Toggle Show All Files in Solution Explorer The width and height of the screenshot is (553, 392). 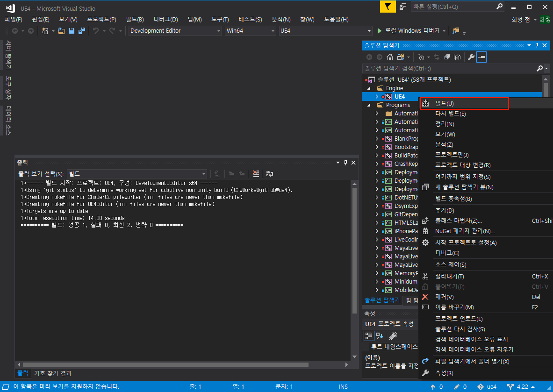458,57
